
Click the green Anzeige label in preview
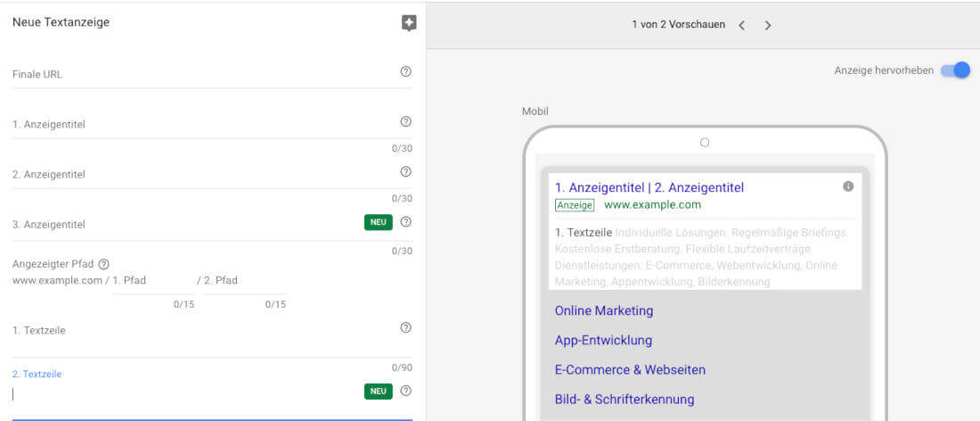pos(575,205)
